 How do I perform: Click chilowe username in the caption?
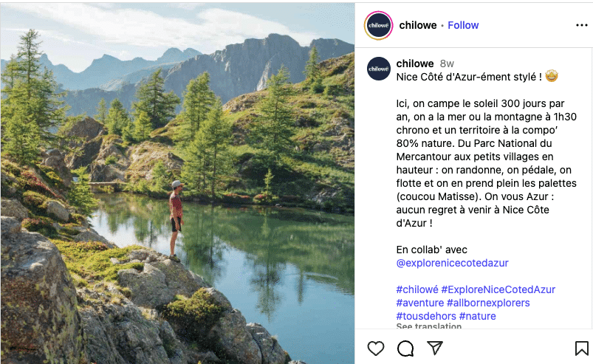414,63
